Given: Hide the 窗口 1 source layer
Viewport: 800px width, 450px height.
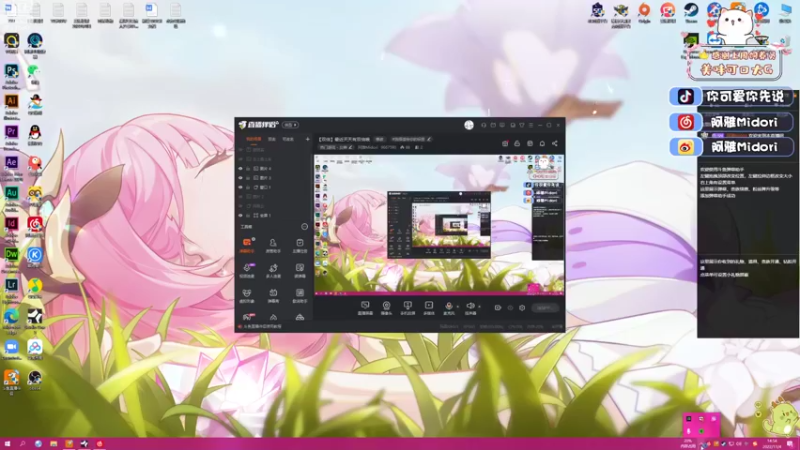Looking at the screenshot, I should (x=241, y=187).
